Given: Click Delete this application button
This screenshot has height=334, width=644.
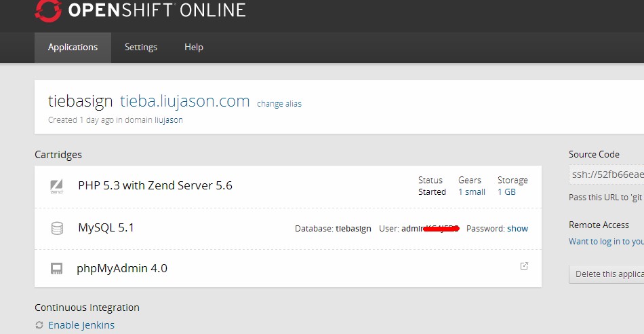Looking at the screenshot, I should click(x=606, y=274).
